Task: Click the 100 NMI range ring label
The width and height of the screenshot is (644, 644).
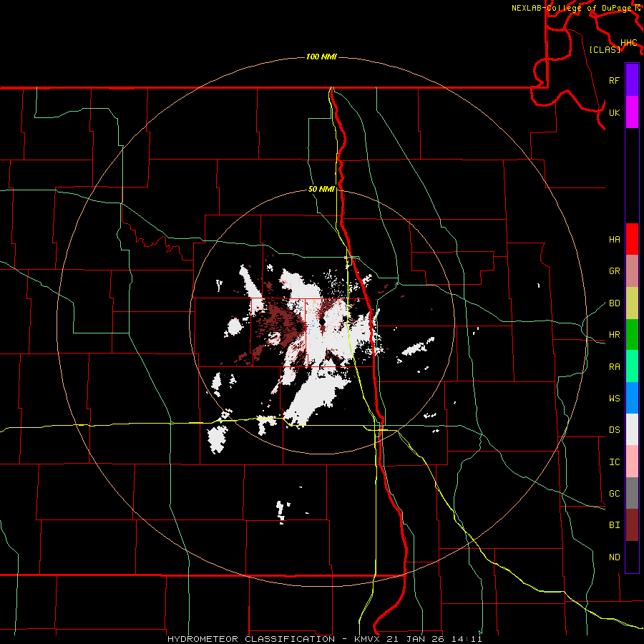Action: click(x=321, y=57)
